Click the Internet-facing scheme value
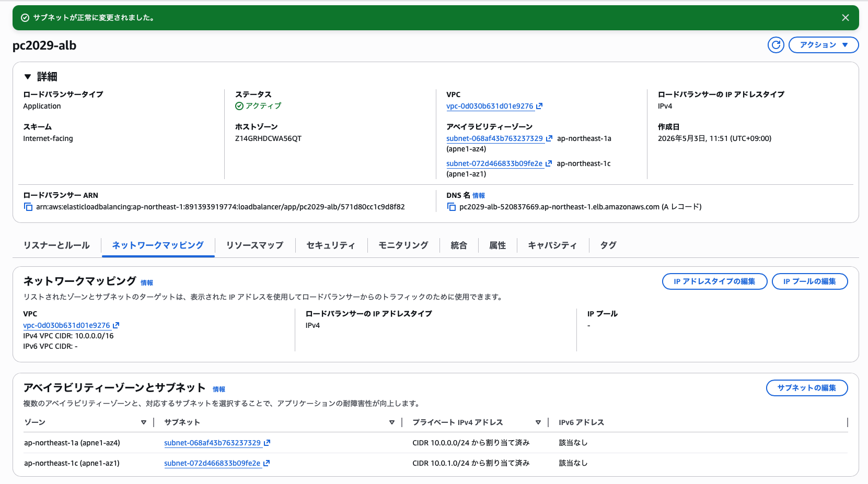868x484 pixels. click(48, 138)
